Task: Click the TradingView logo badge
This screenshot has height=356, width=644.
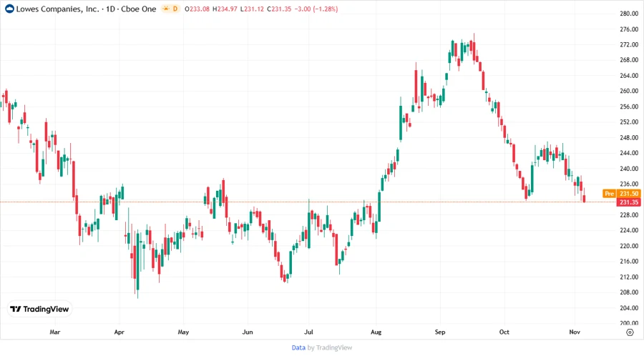Action: 40,309
